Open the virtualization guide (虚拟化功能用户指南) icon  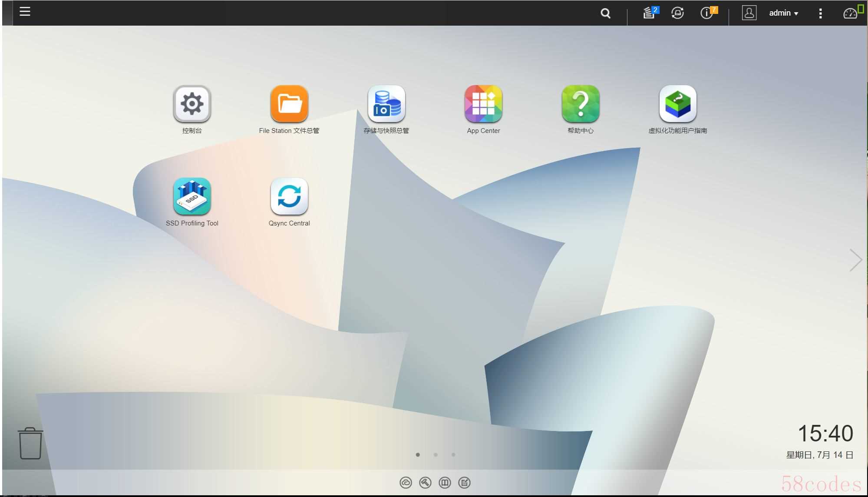pyautogui.click(x=678, y=104)
